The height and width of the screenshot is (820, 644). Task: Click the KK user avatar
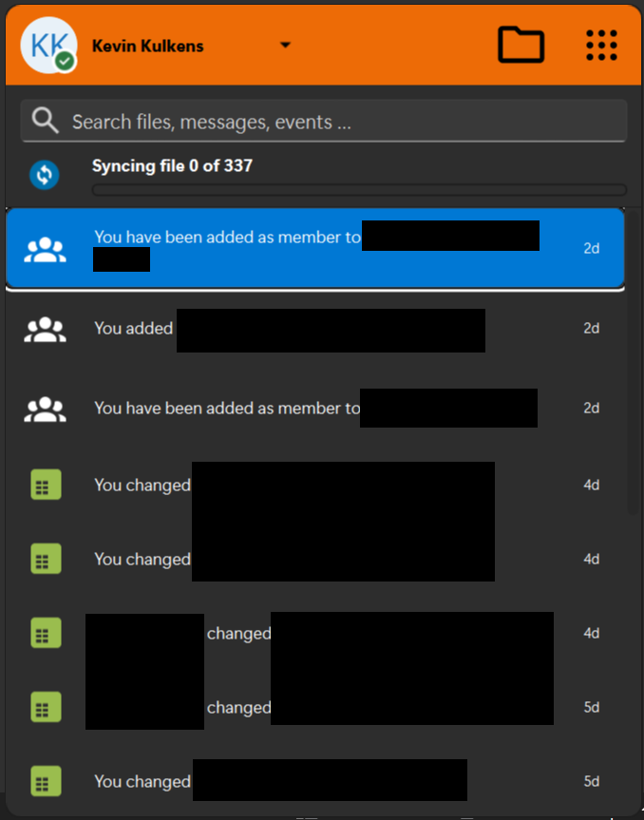pyautogui.click(x=46, y=45)
